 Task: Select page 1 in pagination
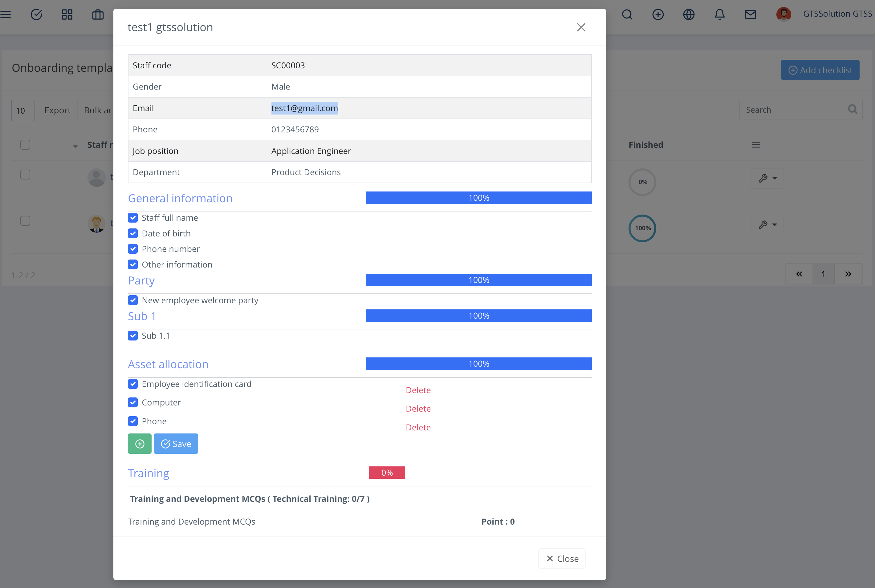824,274
